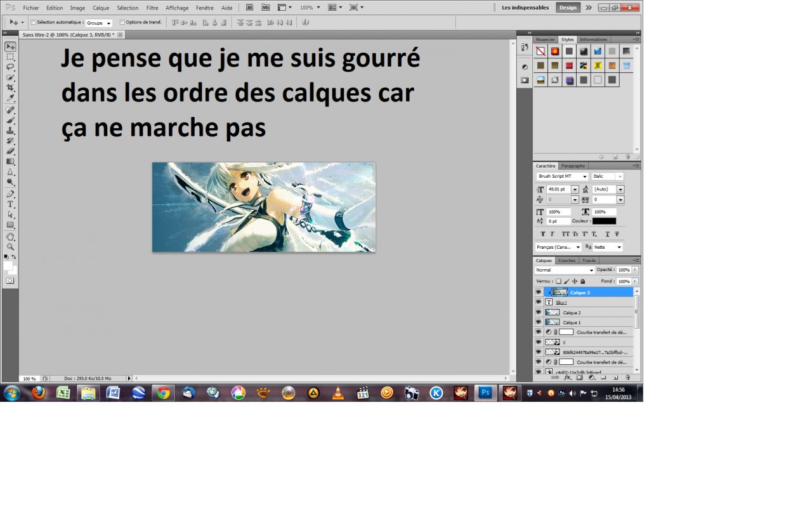
Task: Select the Horizontal Type tool
Action: (x=10, y=204)
